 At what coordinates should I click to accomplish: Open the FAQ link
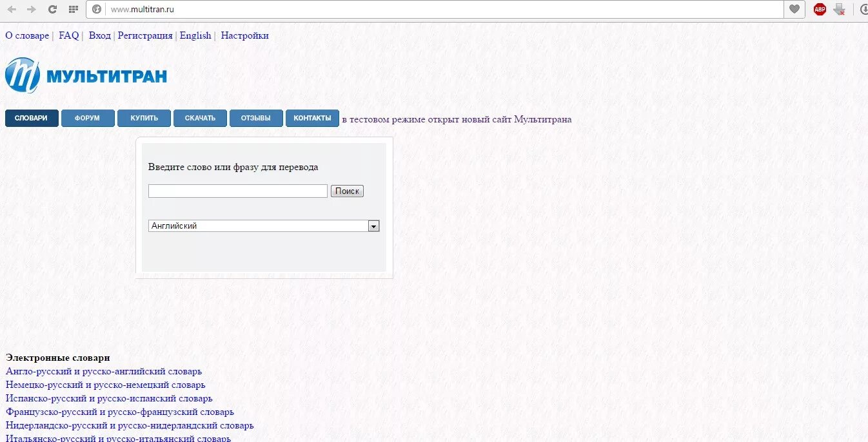click(x=69, y=36)
